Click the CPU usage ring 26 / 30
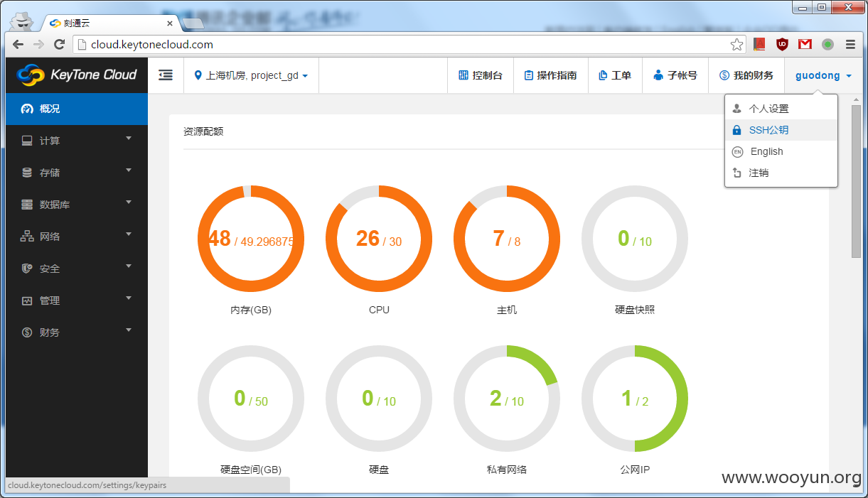Screen dimensions: 868x498 click(379, 239)
